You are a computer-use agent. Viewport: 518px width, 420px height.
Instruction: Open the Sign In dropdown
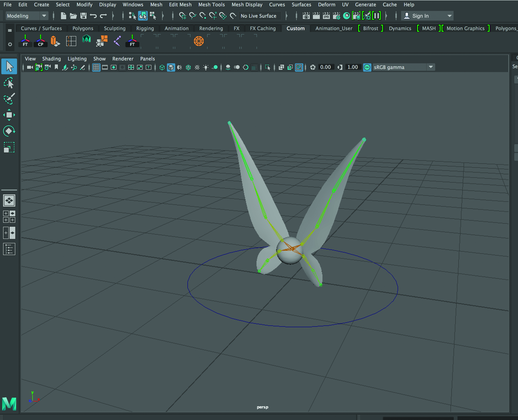point(449,16)
